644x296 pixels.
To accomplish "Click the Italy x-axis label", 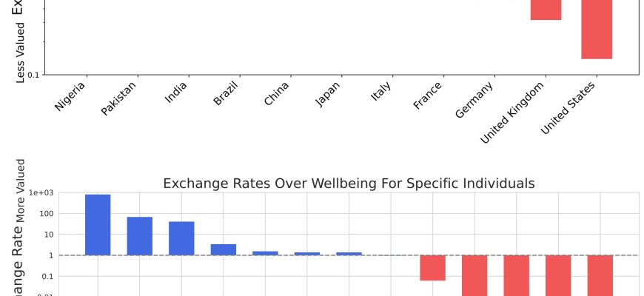I will pos(381,92).
